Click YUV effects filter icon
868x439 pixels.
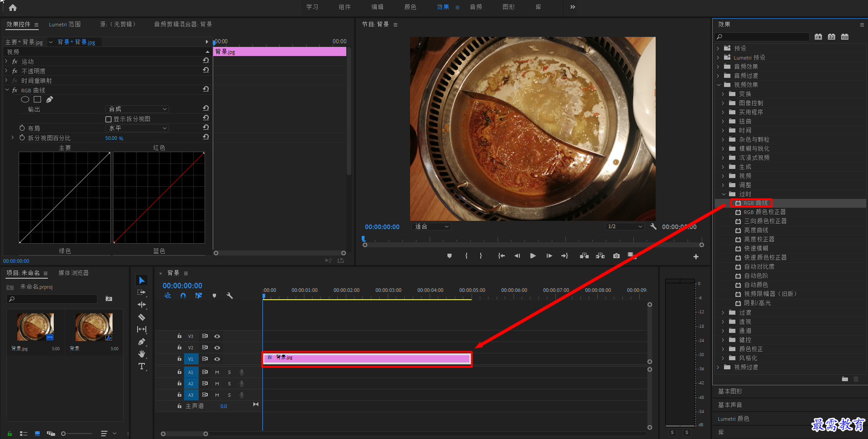tap(845, 37)
